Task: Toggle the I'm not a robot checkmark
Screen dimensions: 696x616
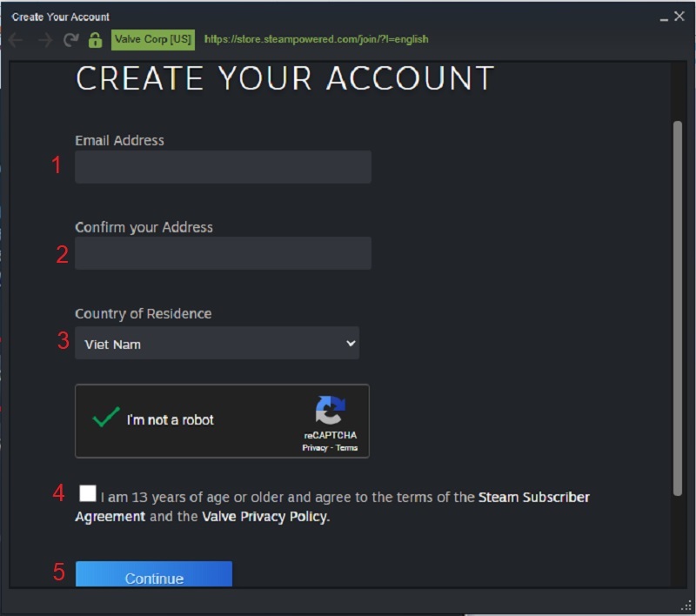Action: click(106, 417)
